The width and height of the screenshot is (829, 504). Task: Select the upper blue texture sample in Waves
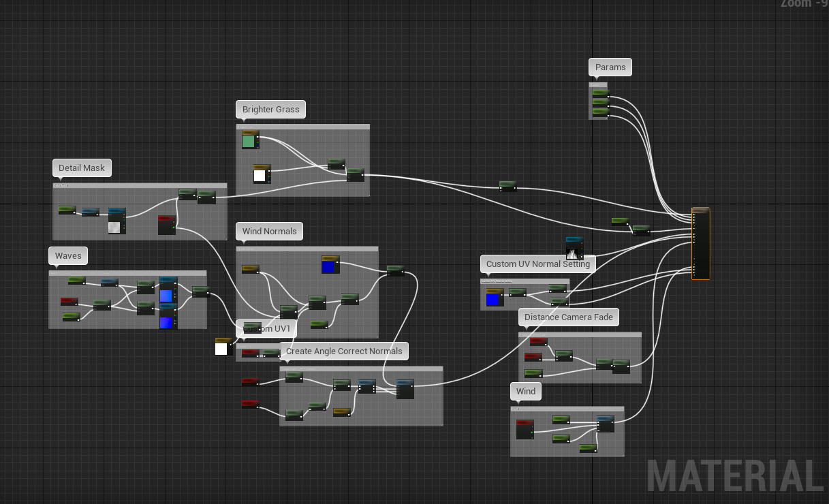pyautogui.click(x=168, y=290)
